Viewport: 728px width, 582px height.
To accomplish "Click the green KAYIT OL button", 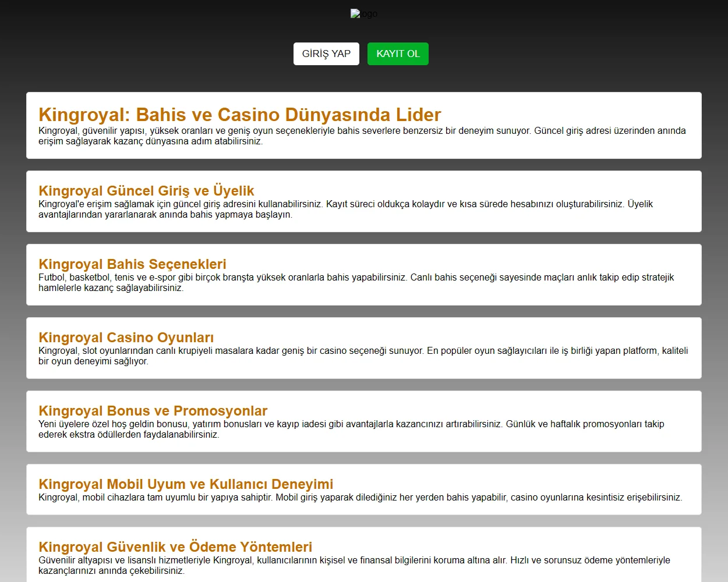I will point(398,54).
